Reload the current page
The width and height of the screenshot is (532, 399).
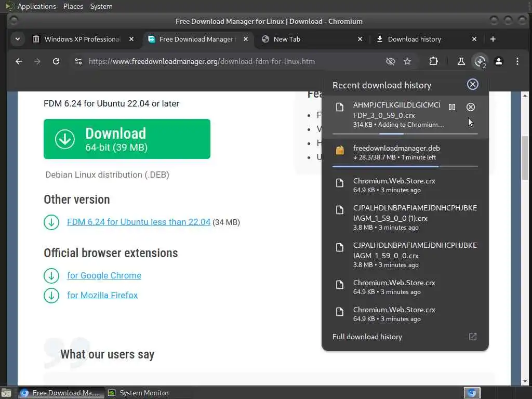coord(56,61)
